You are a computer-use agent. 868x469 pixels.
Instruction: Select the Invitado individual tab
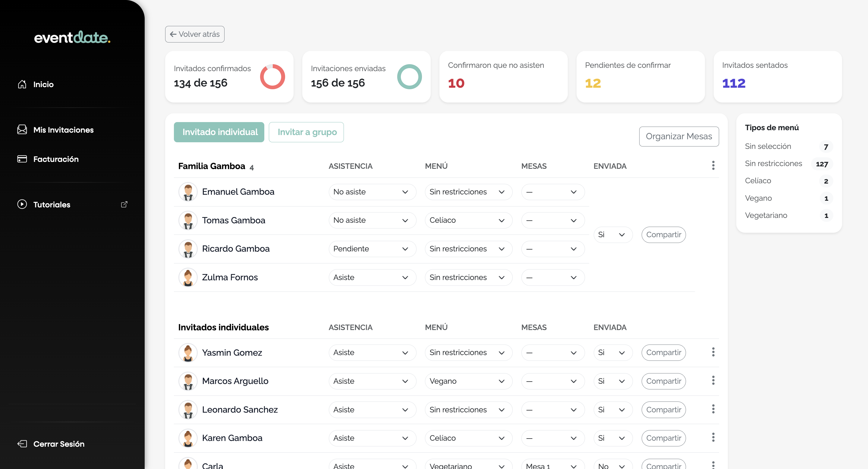[219, 132]
